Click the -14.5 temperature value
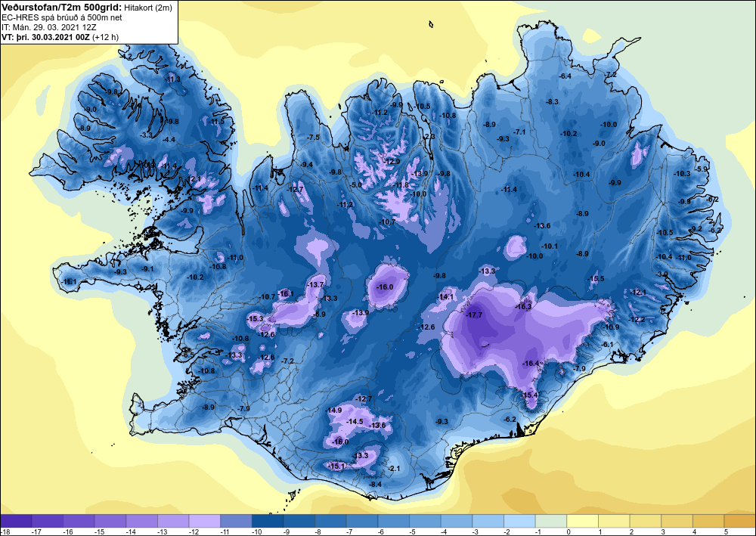This screenshot has height=536, width=756. tap(355, 421)
